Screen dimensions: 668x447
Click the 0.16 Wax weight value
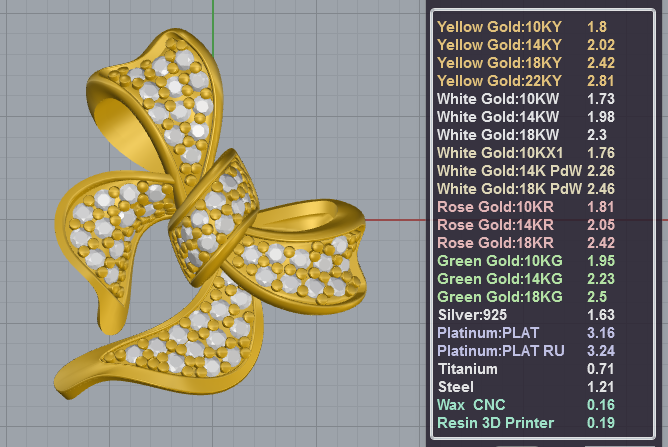point(601,405)
